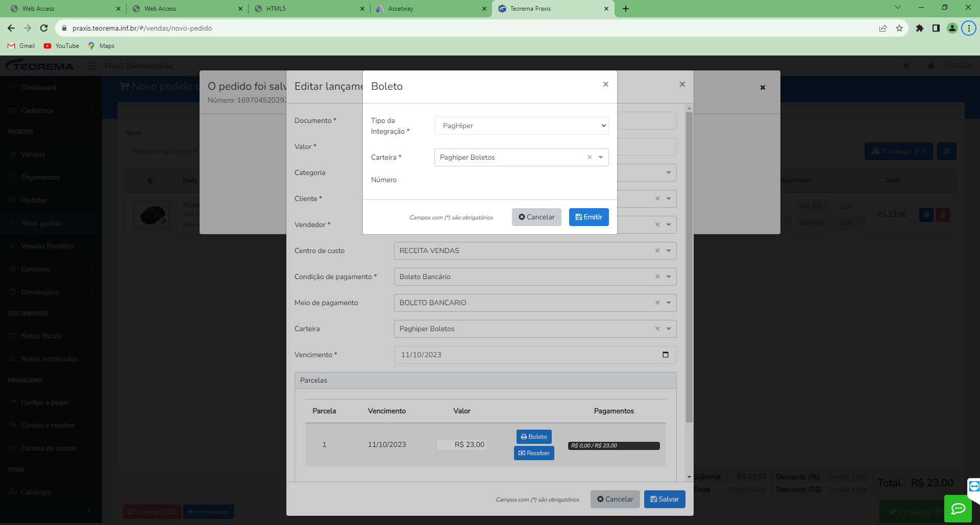Click the address bar URL

click(x=142, y=28)
